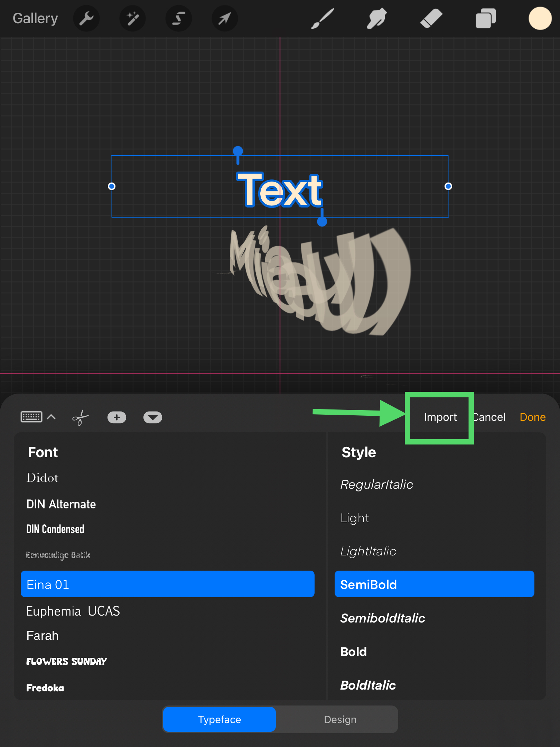This screenshot has height=747, width=560.
Task: Show the keyboard with the keyboard icon
Action: click(31, 417)
